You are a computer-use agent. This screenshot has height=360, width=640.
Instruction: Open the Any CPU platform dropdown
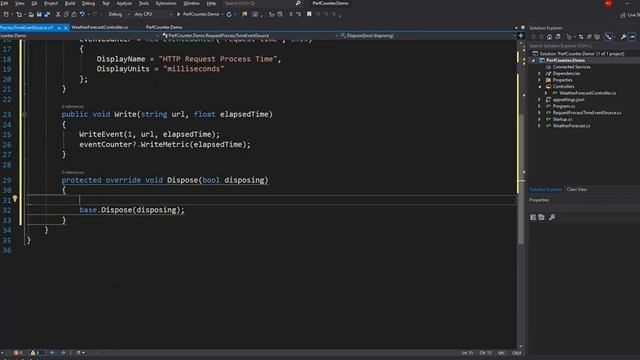click(x=153, y=14)
